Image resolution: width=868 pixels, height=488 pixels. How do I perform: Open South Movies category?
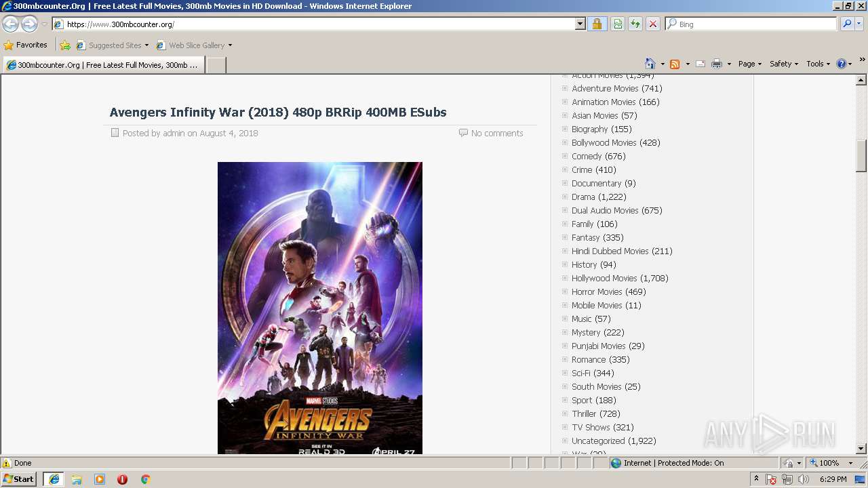[596, 387]
